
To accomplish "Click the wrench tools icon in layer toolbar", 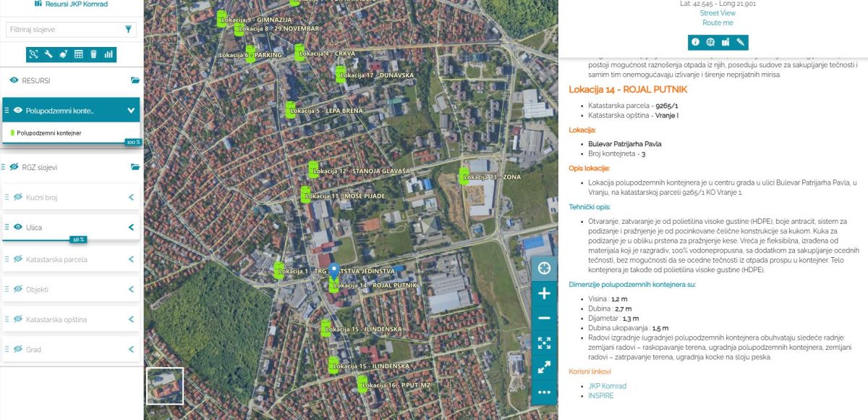I will click(x=48, y=54).
